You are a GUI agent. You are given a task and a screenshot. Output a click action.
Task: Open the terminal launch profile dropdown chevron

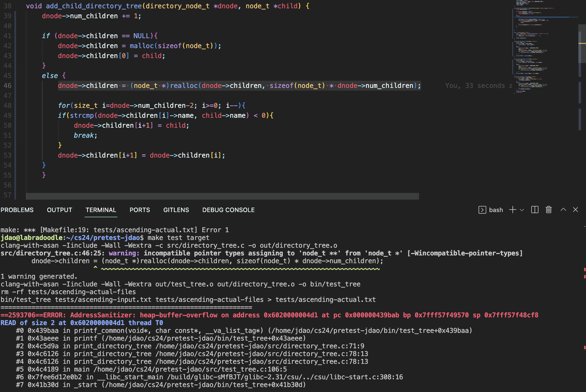[522, 210]
